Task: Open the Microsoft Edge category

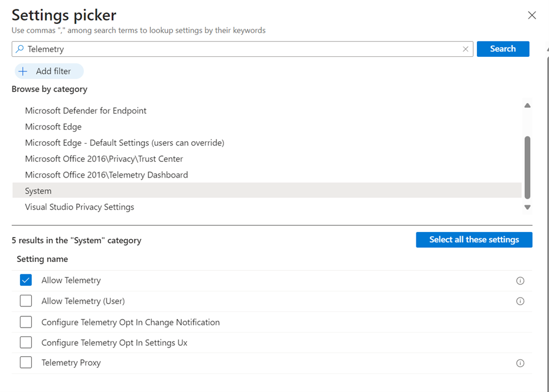Action: [x=53, y=127]
